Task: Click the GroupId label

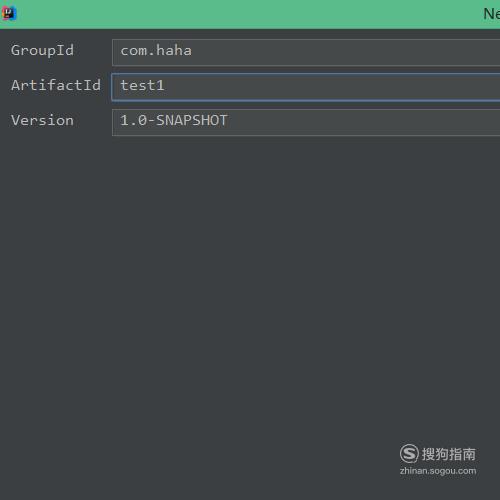Action: (x=42, y=51)
